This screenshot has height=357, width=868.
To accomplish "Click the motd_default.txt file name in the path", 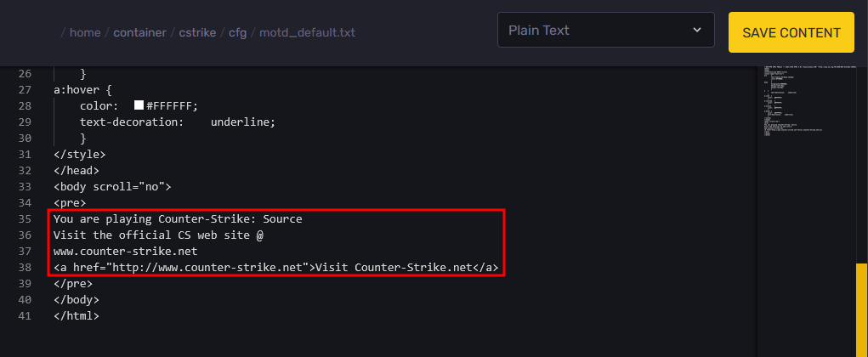I will (x=307, y=33).
